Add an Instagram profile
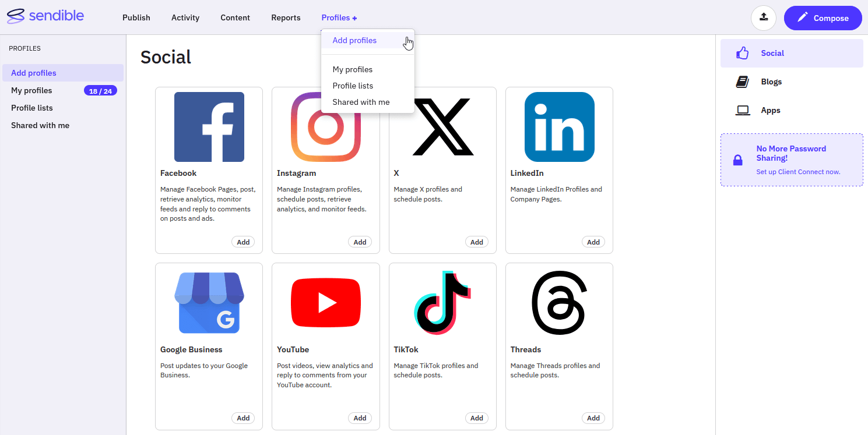Viewport: 868px width, 435px height. [360, 242]
